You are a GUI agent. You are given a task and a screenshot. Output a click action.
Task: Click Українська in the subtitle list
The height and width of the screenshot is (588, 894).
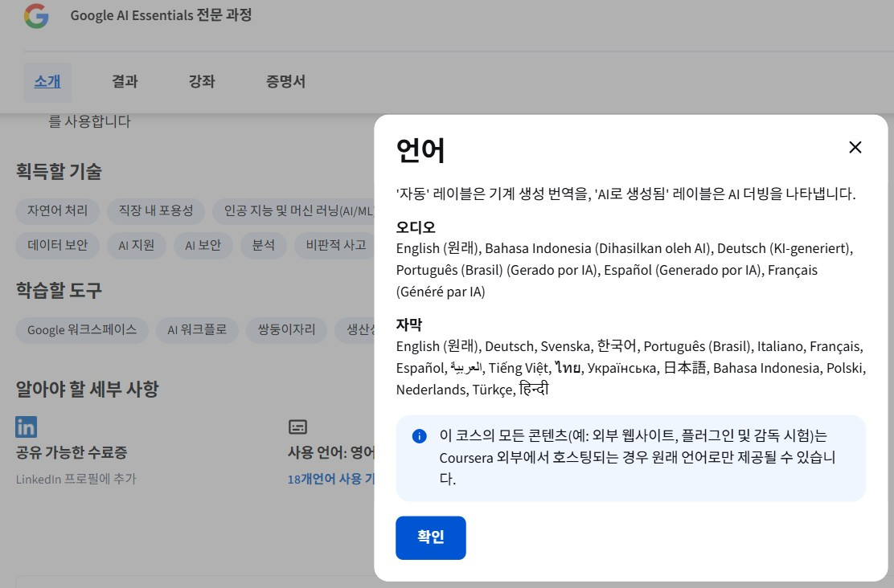click(621, 369)
